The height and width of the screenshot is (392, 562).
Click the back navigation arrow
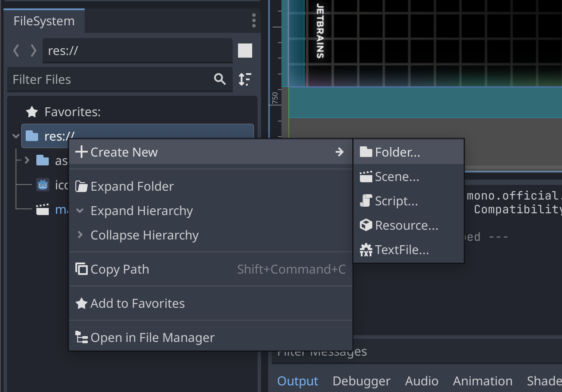[x=16, y=50]
